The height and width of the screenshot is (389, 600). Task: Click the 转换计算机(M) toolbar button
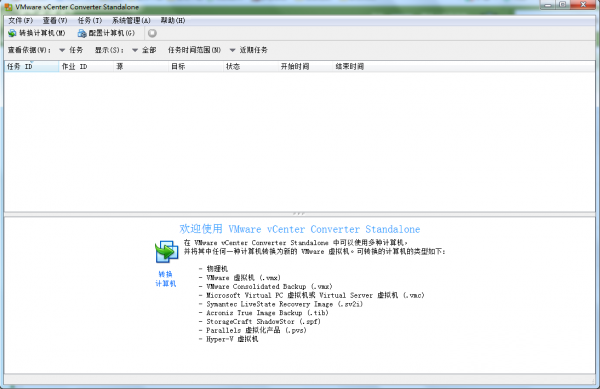point(37,33)
